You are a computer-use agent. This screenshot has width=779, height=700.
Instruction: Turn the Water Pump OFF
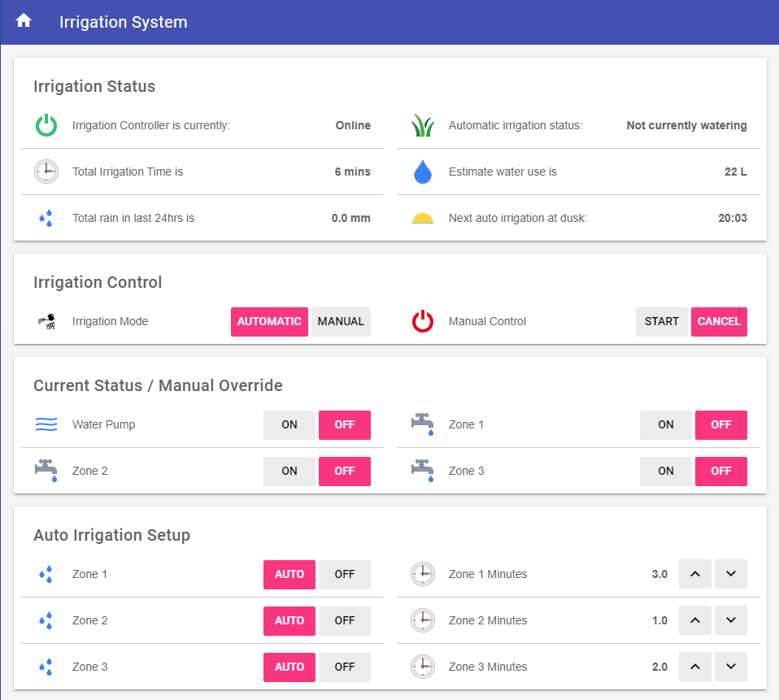pyautogui.click(x=344, y=424)
